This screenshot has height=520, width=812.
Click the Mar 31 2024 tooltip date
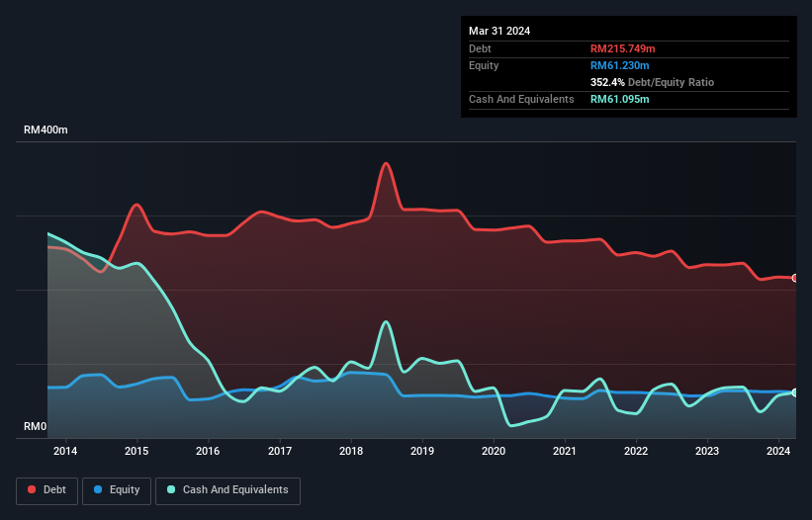click(x=499, y=31)
